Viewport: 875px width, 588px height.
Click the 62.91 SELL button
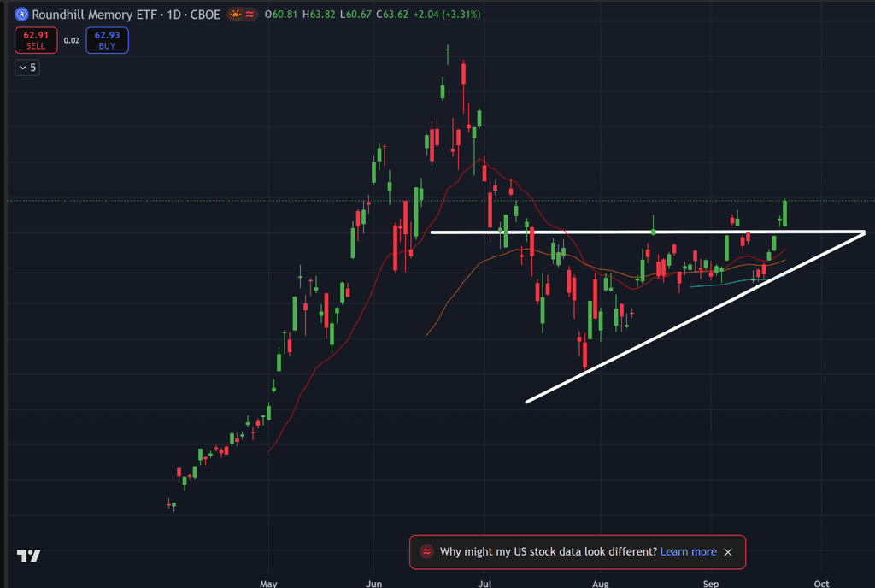[x=36, y=40]
